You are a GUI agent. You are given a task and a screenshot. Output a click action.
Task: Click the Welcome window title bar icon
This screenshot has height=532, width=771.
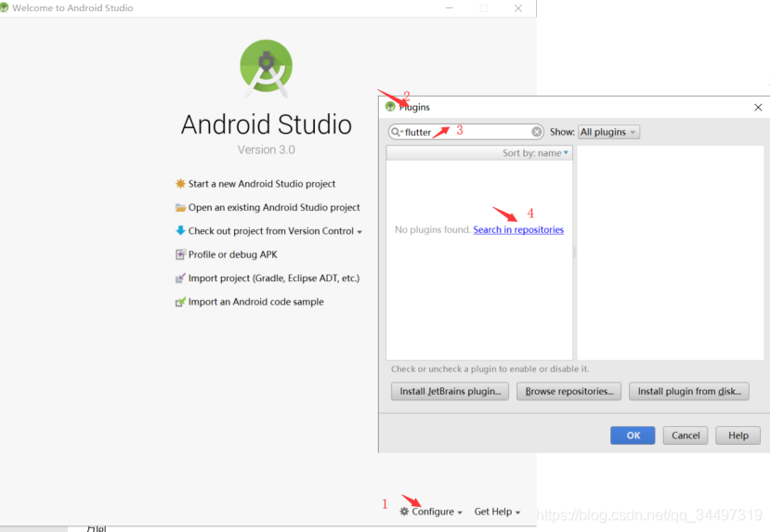point(4,7)
